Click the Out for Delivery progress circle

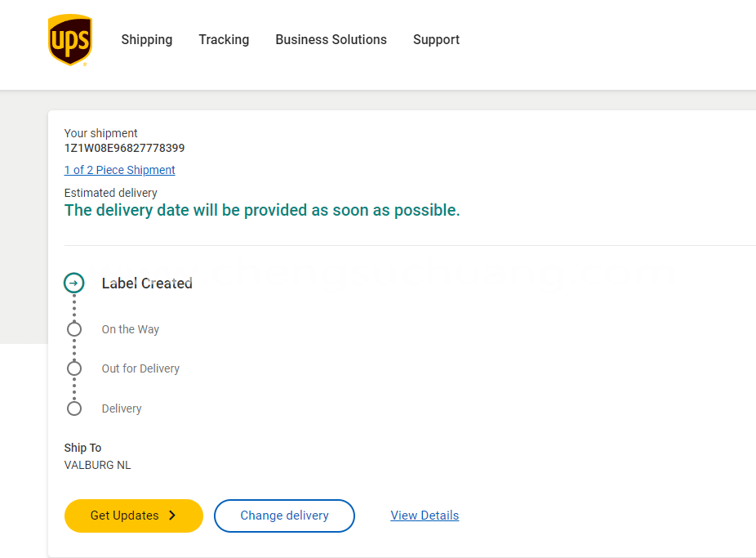tap(74, 368)
